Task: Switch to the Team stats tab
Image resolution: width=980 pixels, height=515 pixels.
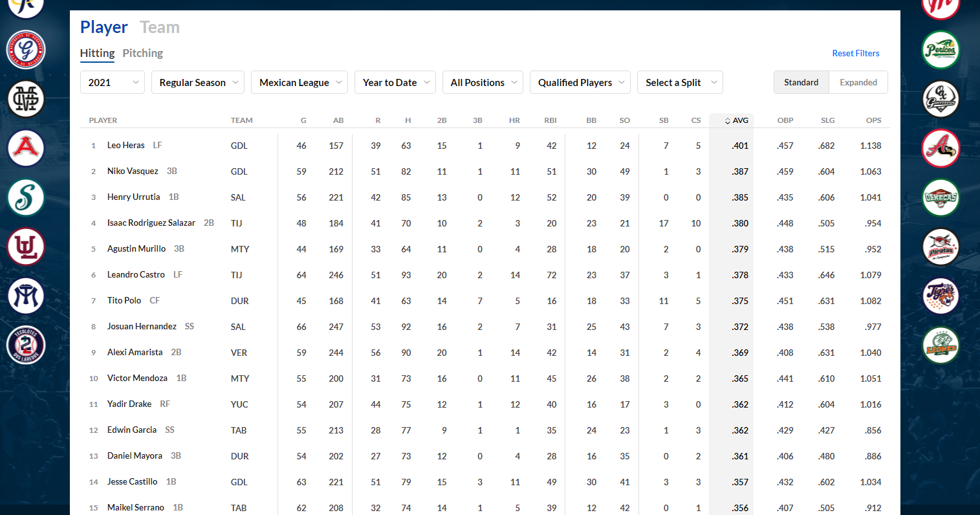Action: point(160,27)
